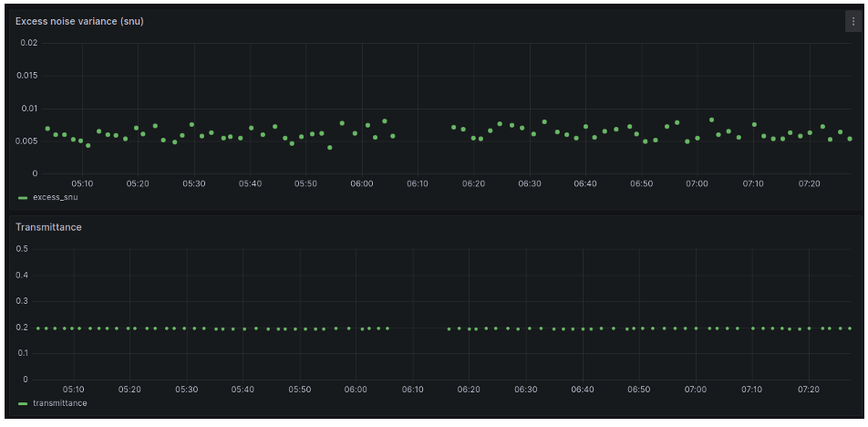Click 06:00 on the Transmittance time axis
The height and width of the screenshot is (427, 868).
point(356,390)
